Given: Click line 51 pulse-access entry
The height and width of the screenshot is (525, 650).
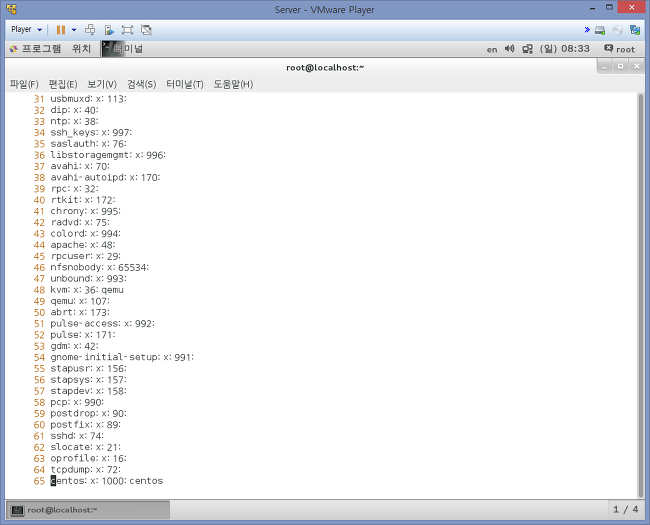Looking at the screenshot, I should pos(102,323).
